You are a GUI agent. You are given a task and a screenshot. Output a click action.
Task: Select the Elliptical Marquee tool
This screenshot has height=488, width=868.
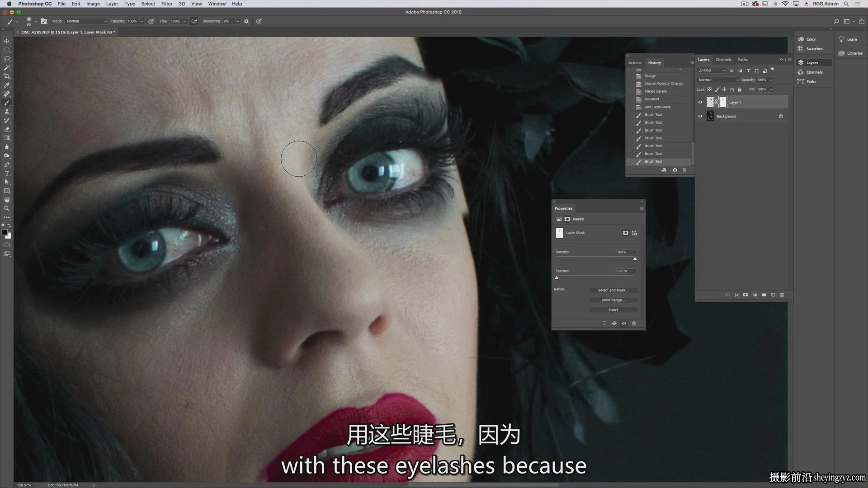pyautogui.click(x=7, y=50)
